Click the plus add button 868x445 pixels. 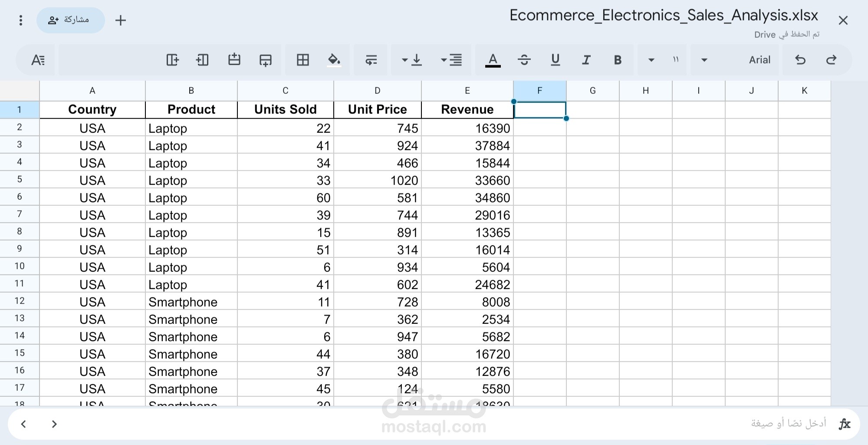121,20
